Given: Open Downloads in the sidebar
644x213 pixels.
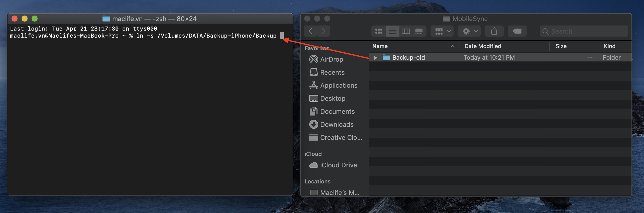Looking at the screenshot, I should pyautogui.click(x=337, y=125).
